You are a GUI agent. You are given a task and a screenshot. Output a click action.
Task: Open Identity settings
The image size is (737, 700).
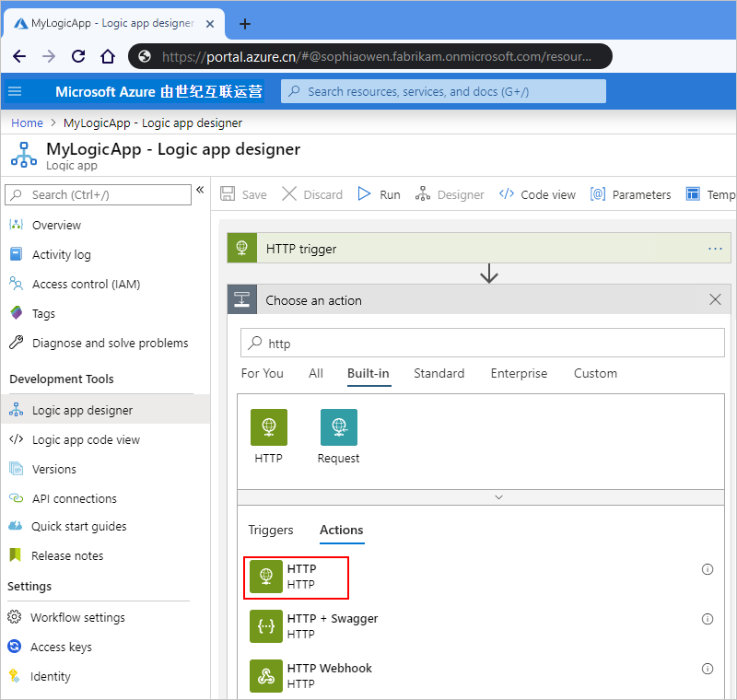pos(51,676)
